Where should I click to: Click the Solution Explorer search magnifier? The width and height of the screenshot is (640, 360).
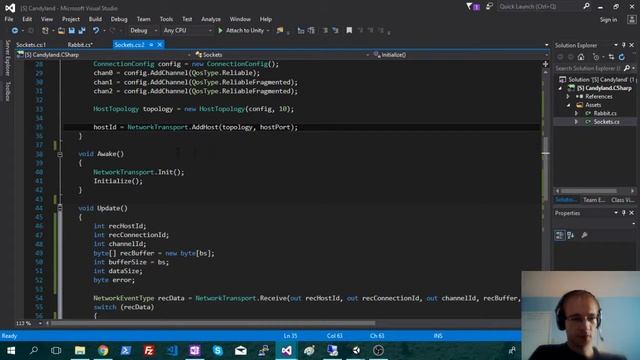click(627, 68)
